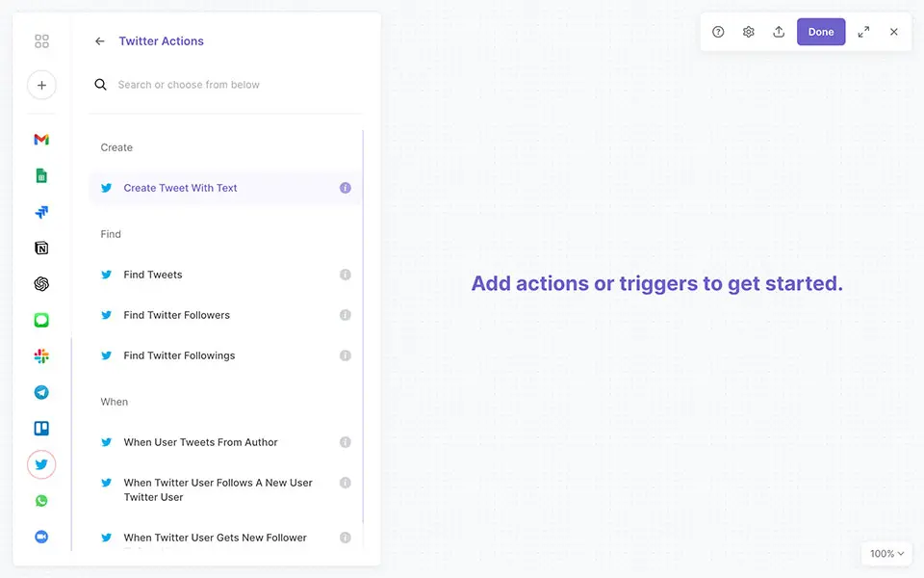This screenshot has height=578, width=924.
Task: Click the actions list scrollbar
Action: pos(363,327)
